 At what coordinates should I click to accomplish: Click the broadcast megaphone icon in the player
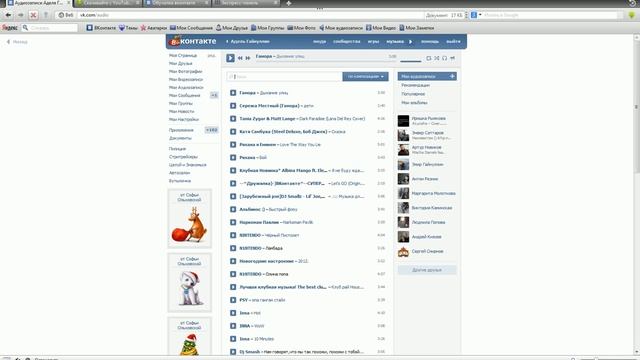tap(453, 58)
